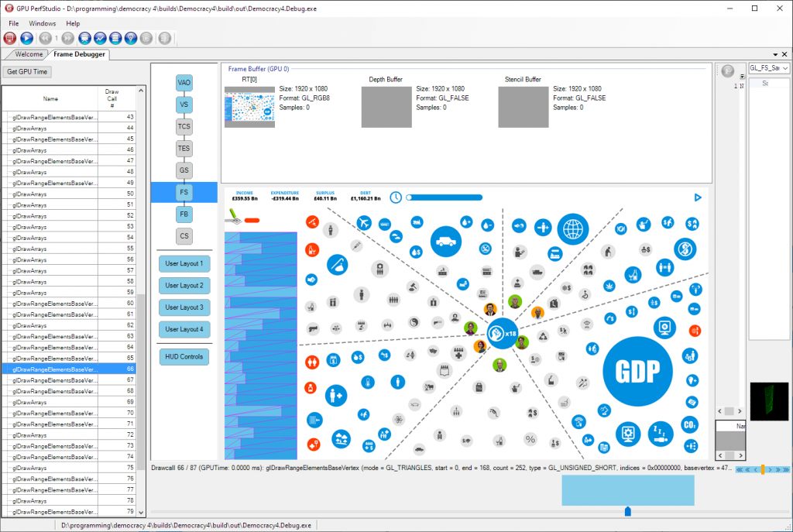The width and height of the screenshot is (793, 532).
Task: Select the highlighted draw call 66 row
Action: tap(69, 369)
